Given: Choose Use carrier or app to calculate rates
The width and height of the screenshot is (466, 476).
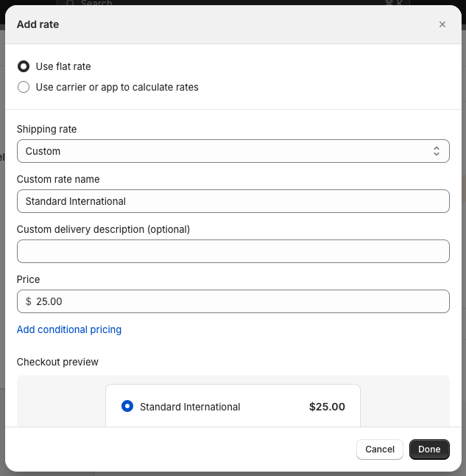Looking at the screenshot, I should tap(24, 87).
